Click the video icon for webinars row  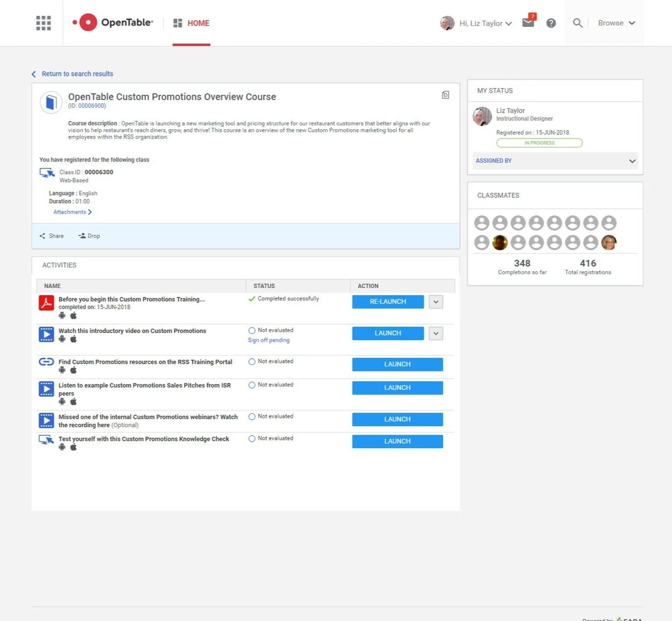tap(46, 421)
